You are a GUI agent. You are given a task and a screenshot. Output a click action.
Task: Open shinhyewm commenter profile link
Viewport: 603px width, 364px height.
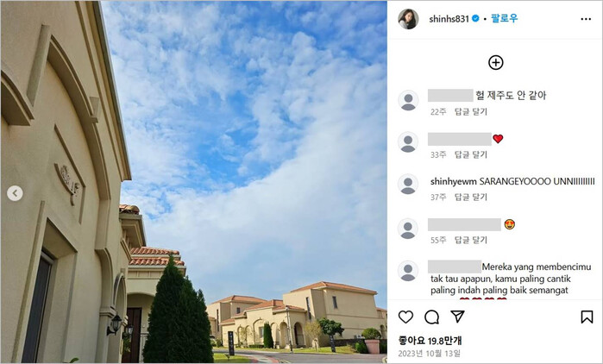(454, 182)
